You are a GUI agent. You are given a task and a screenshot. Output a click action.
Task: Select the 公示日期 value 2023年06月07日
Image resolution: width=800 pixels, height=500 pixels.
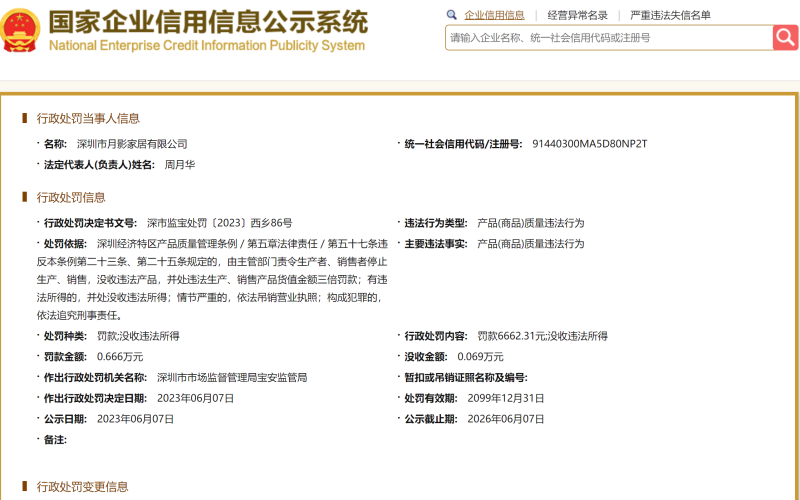coord(135,419)
